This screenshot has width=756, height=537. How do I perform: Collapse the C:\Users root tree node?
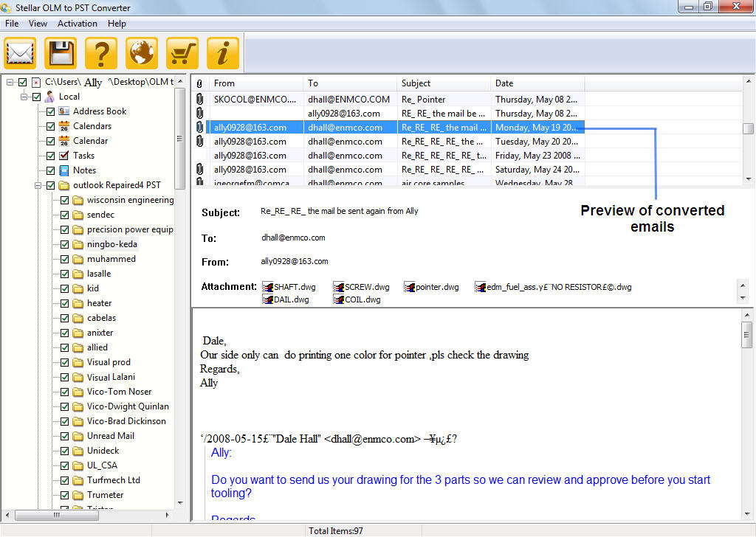coord(10,83)
